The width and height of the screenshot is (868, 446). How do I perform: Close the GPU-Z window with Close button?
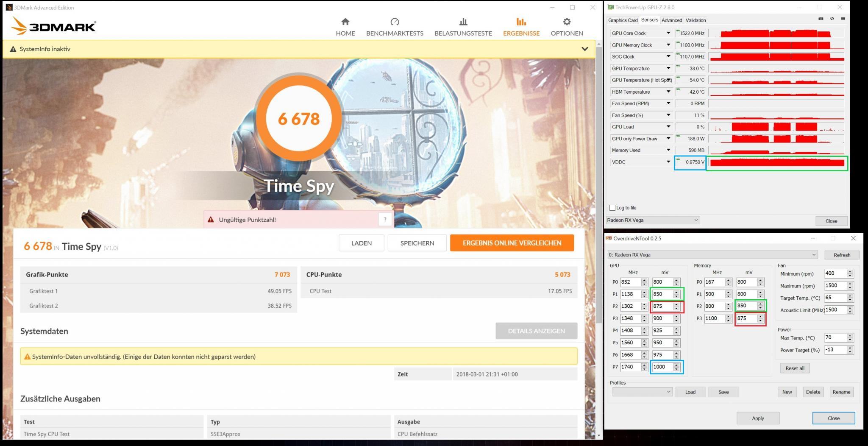coord(831,221)
